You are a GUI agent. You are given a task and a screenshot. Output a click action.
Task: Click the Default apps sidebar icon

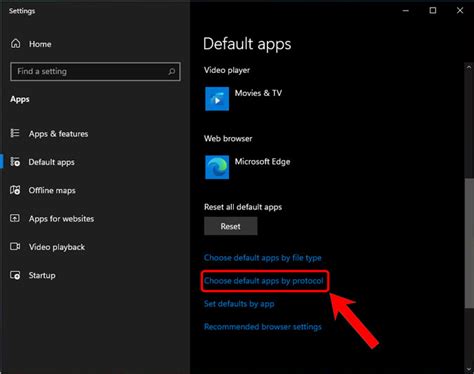coord(15,162)
